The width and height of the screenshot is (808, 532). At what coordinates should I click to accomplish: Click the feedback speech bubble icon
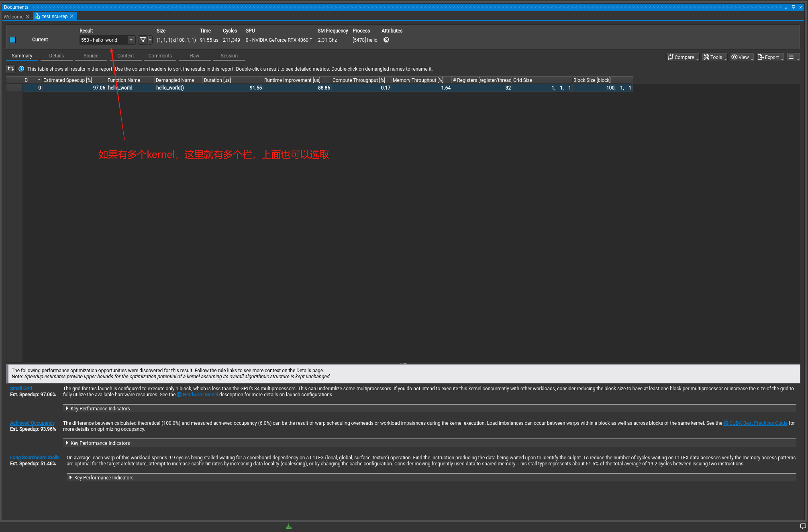coord(803,526)
